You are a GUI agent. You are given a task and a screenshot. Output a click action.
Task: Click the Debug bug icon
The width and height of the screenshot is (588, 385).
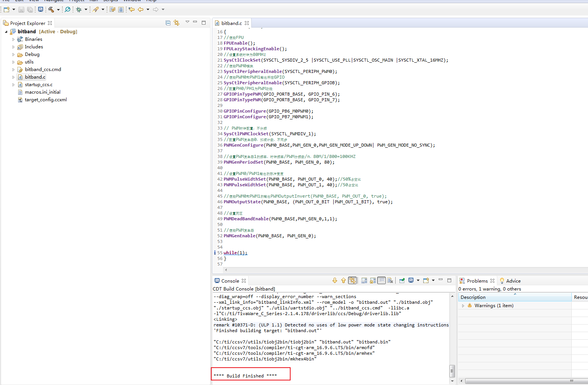(x=79, y=9)
